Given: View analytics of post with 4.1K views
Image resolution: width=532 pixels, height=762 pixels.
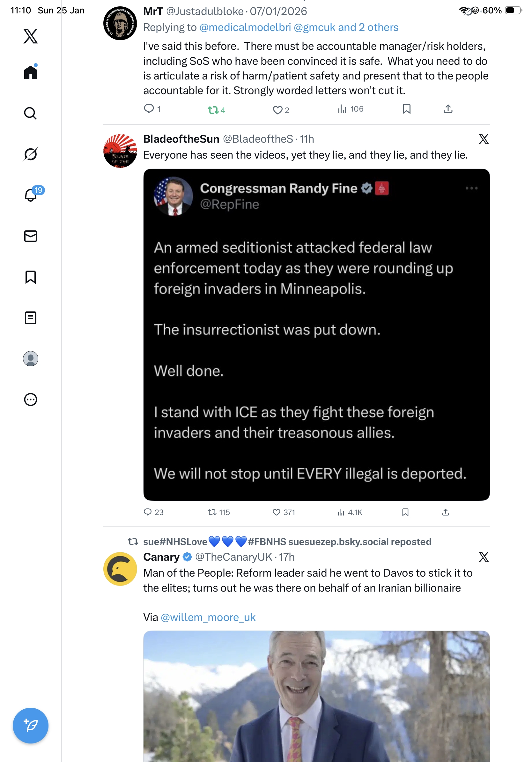Looking at the screenshot, I should (350, 512).
